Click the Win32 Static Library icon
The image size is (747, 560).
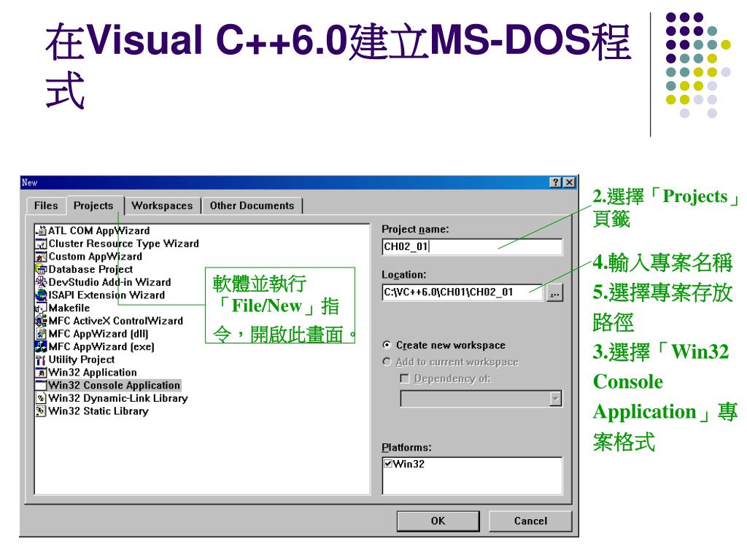42,411
